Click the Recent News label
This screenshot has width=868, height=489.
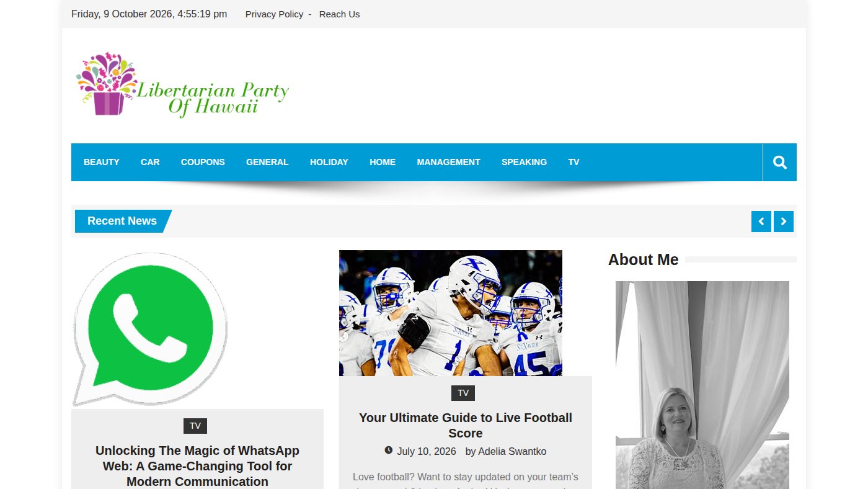click(x=122, y=221)
